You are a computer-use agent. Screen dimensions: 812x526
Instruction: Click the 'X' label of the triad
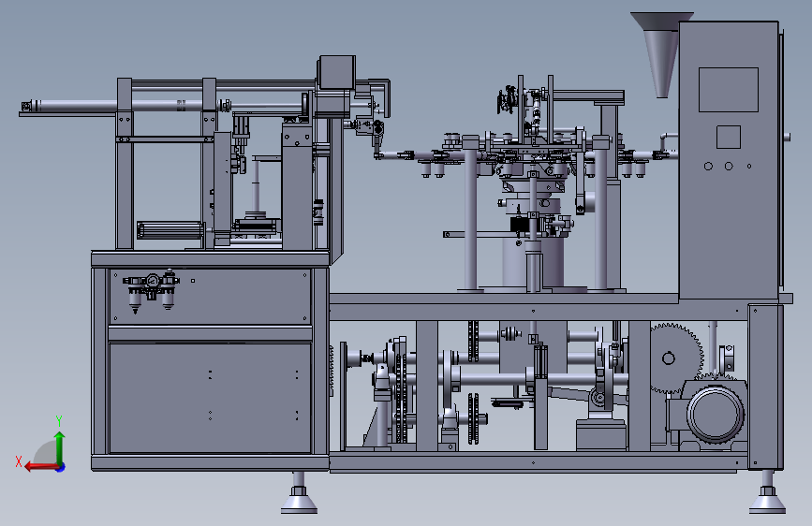(19, 461)
